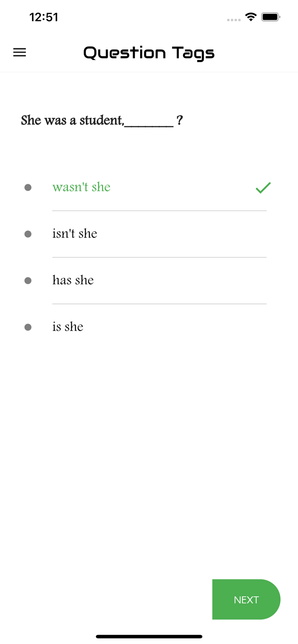Select the answer 'has she'

73,280
